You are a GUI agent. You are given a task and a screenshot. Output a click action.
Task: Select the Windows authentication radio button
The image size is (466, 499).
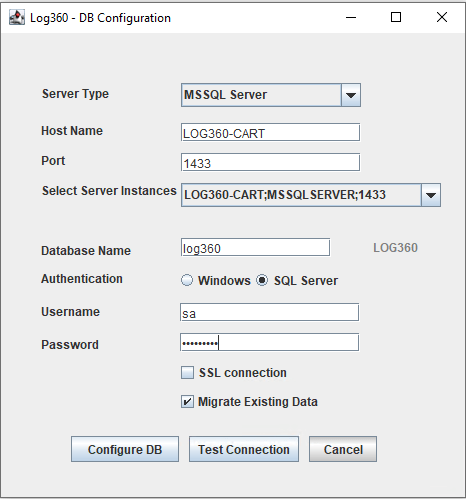pyautogui.click(x=187, y=280)
